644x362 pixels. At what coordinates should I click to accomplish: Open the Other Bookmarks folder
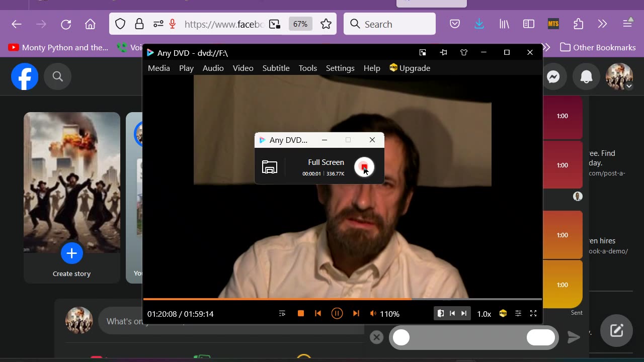pyautogui.click(x=598, y=47)
